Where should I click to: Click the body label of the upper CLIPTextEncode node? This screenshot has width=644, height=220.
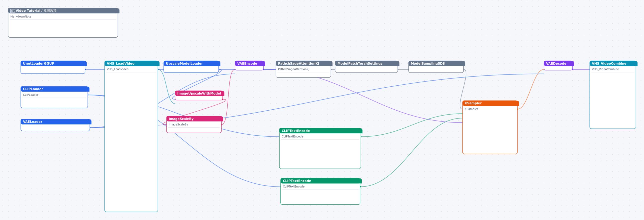(292, 136)
